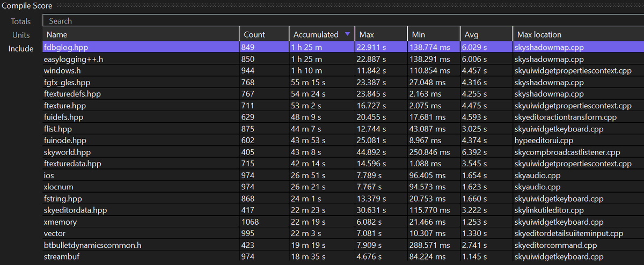Select the ios row
Image resolution: width=644 pixels, height=265 pixels.
[343, 175]
